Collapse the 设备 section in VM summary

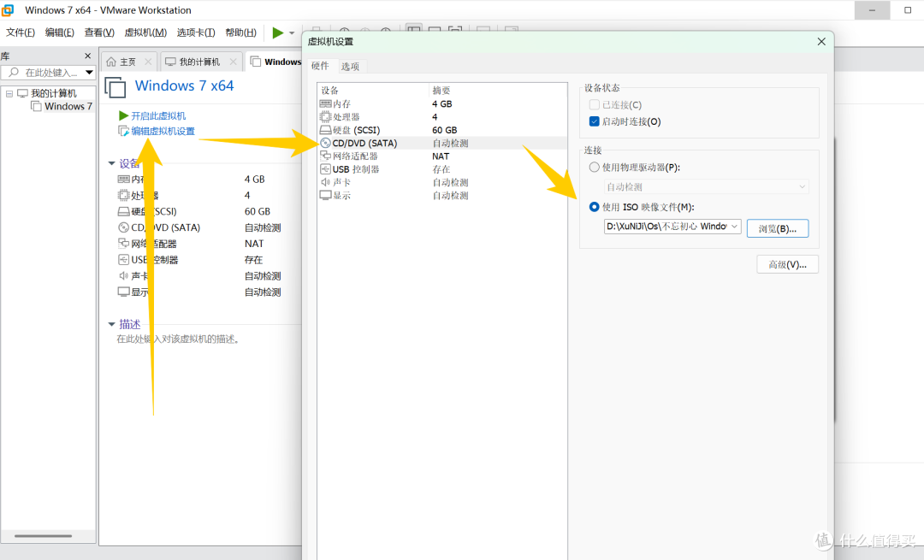[111, 163]
